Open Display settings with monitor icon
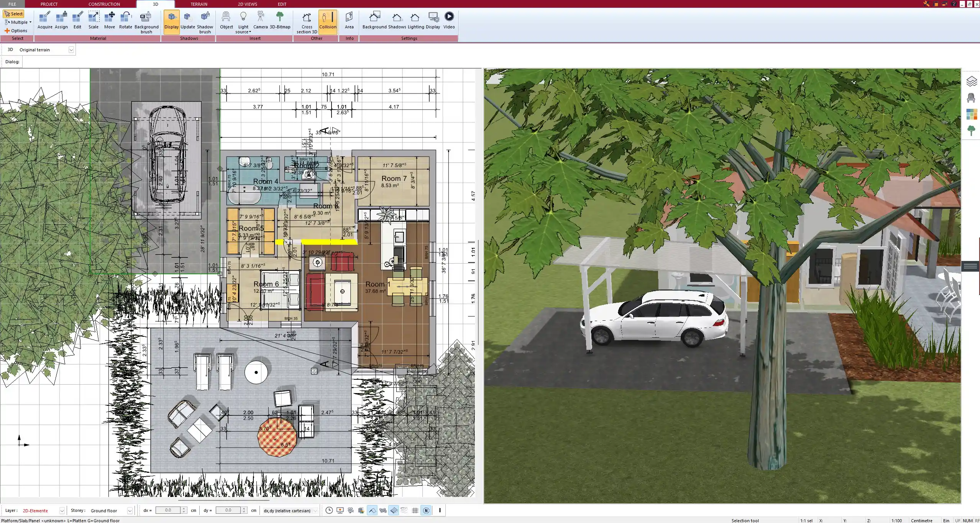980x523 pixels. pos(433,21)
